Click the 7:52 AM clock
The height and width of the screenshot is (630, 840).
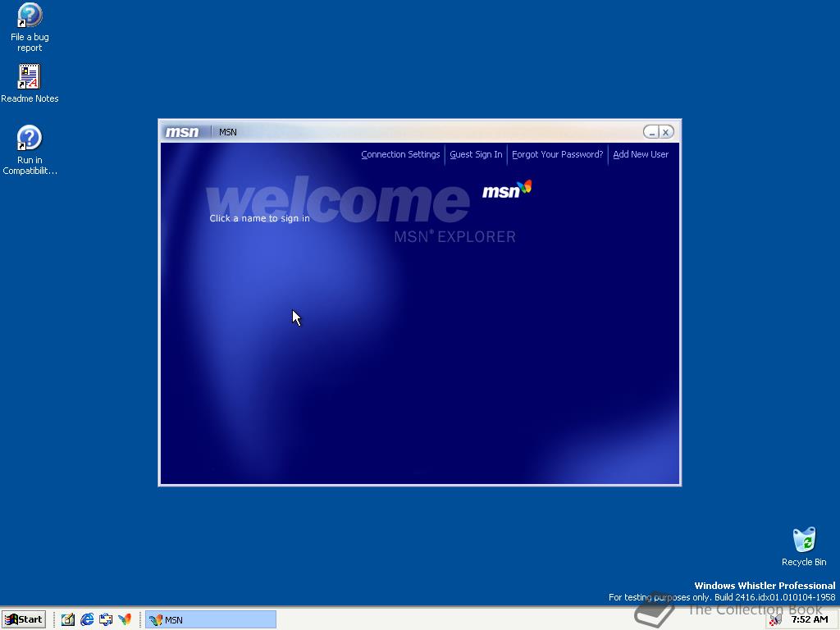pos(810,619)
